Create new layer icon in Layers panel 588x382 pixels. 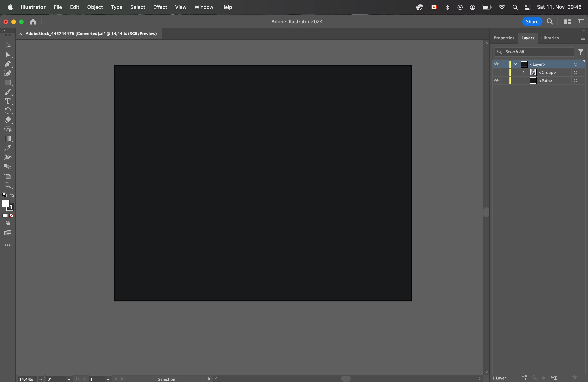565,378
